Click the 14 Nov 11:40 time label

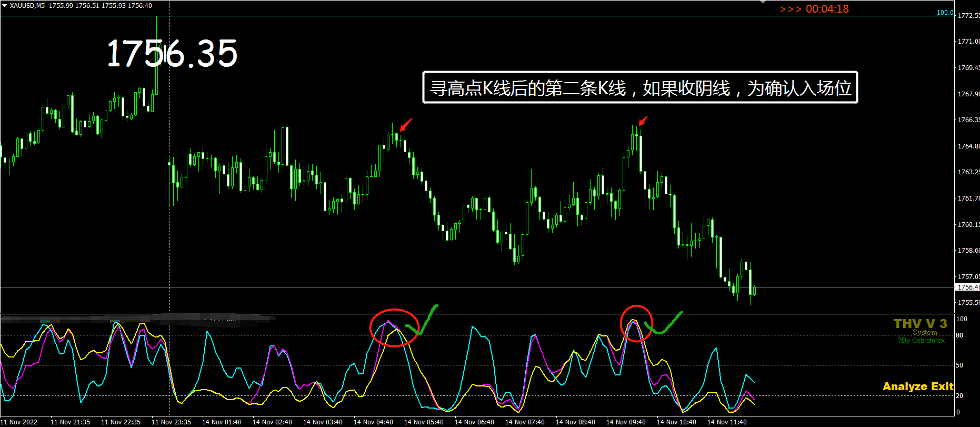(x=727, y=422)
